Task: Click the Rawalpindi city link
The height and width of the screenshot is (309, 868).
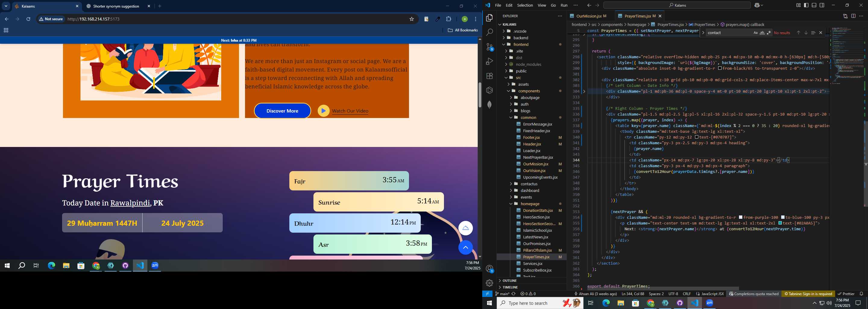Action: coord(130,203)
